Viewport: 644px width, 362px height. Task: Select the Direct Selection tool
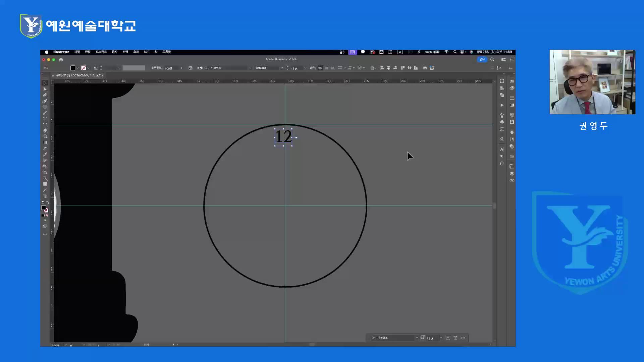(x=45, y=89)
